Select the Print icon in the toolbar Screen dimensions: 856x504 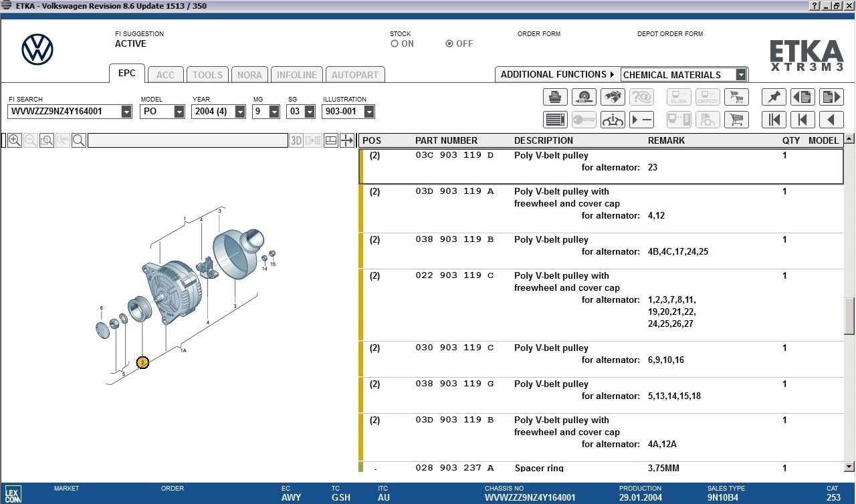pyautogui.click(x=556, y=97)
